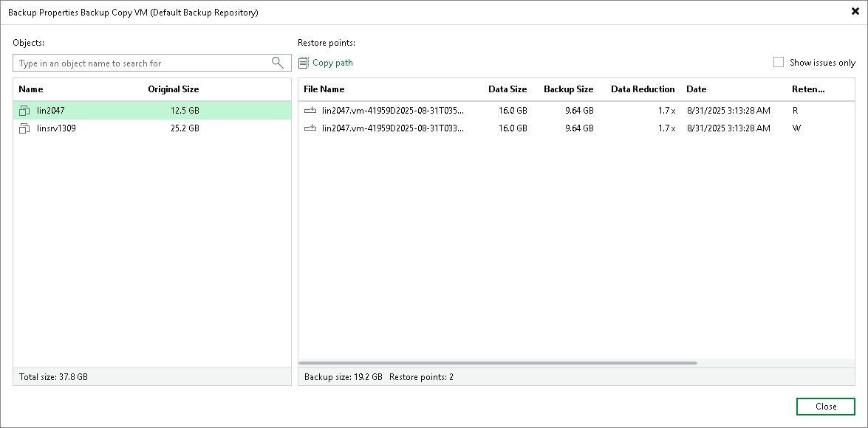Select the linsrv1309 object row
Screen dimensions: 868x428
tap(152, 128)
